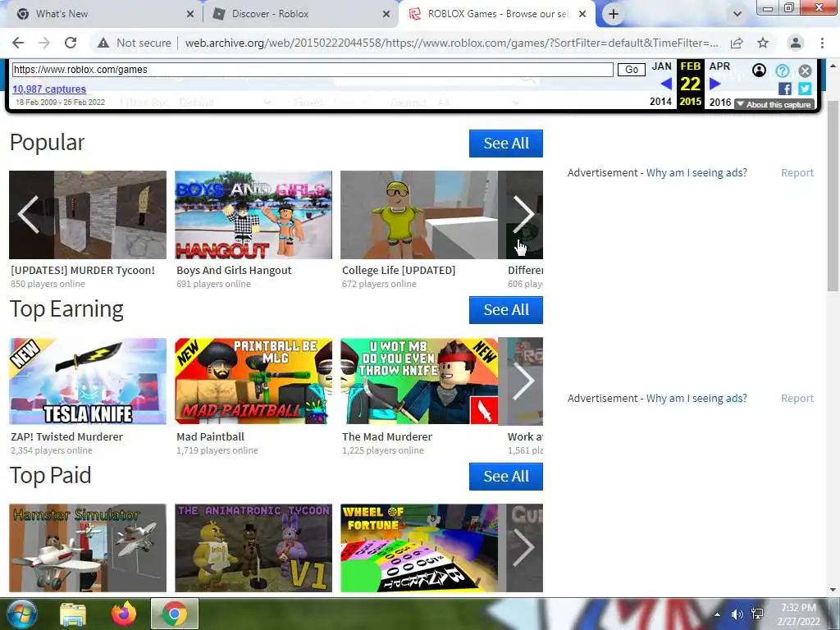
Task: Share capture on Facebook icon
Action: click(x=785, y=89)
